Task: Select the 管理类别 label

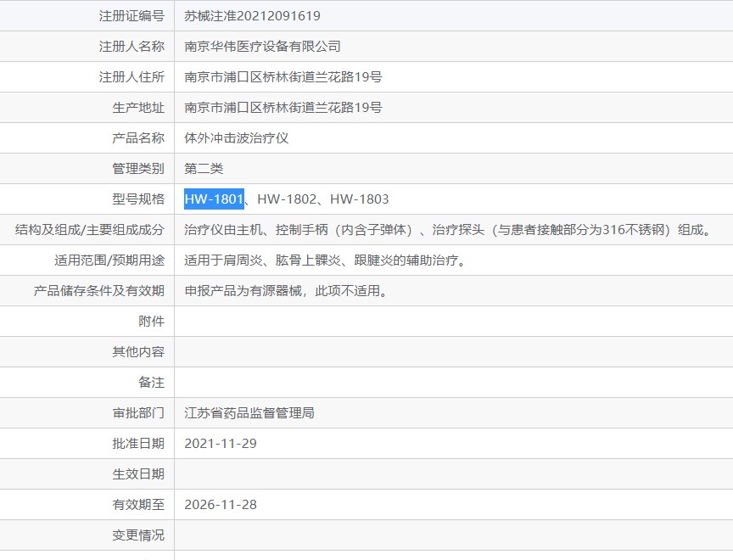Action: click(x=138, y=168)
